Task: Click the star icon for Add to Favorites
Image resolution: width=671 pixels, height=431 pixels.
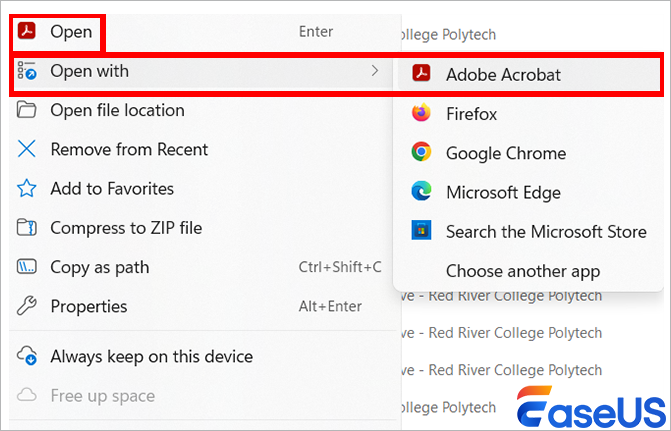Action: point(28,189)
